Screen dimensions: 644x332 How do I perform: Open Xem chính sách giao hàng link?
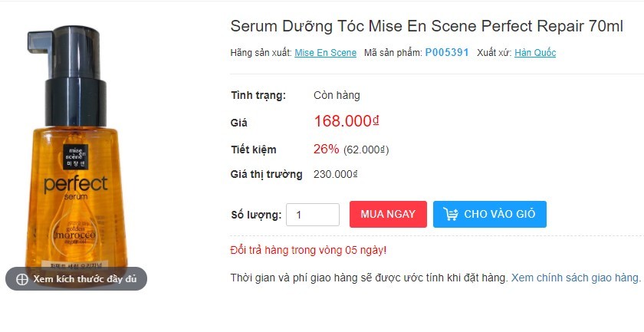point(575,278)
